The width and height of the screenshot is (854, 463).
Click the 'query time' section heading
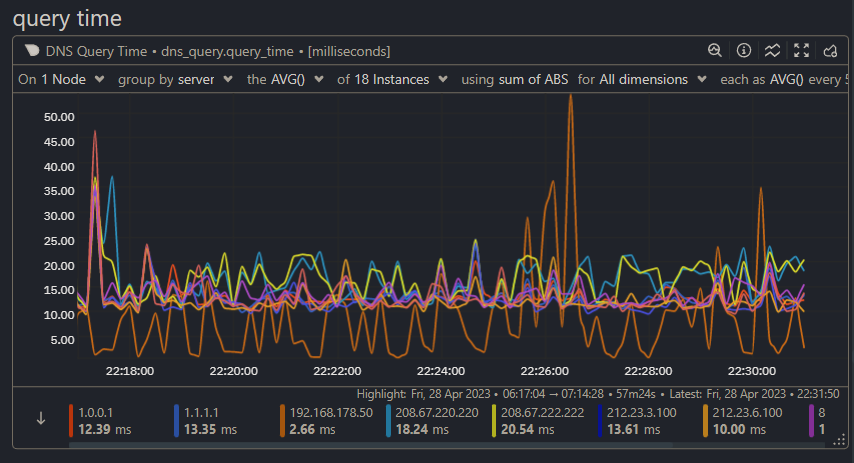tap(67, 19)
